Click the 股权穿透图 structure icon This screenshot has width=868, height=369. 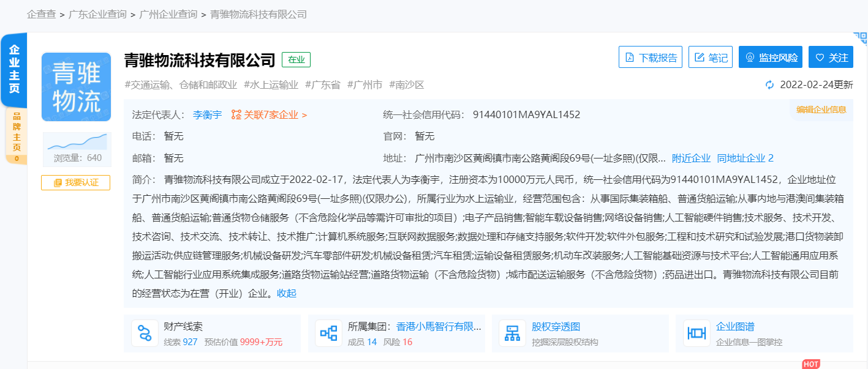pyautogui.click(x=512, y=333)
